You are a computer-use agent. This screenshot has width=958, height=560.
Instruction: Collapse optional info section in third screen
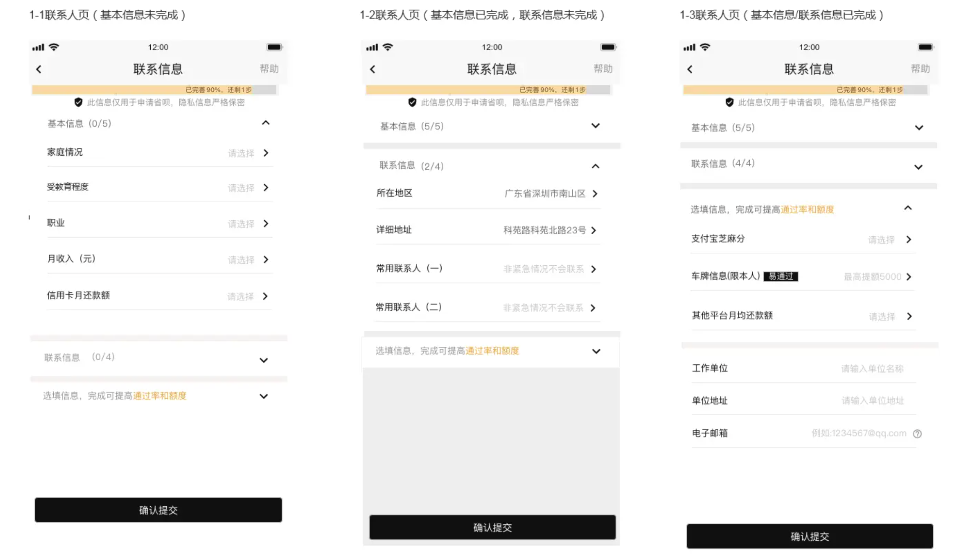(908, 208)
